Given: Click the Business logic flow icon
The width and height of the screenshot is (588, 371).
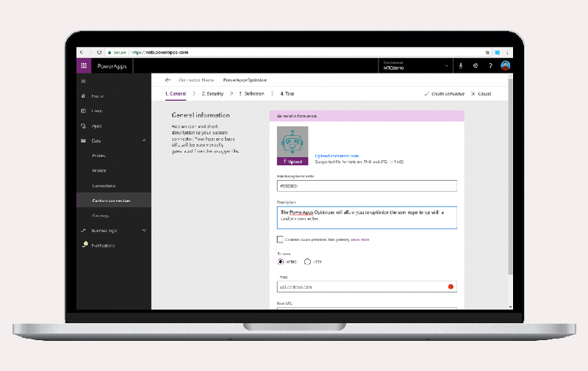Looking at the screenshot, I should 83,231.
